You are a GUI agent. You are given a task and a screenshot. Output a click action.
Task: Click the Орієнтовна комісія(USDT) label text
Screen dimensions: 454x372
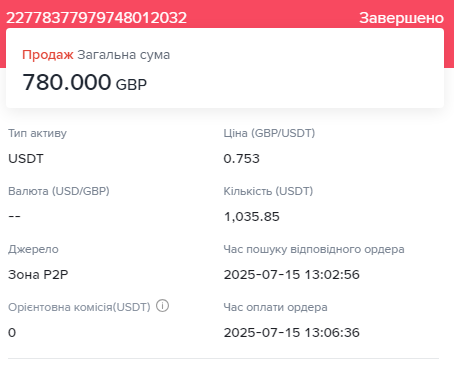[79, 307]
